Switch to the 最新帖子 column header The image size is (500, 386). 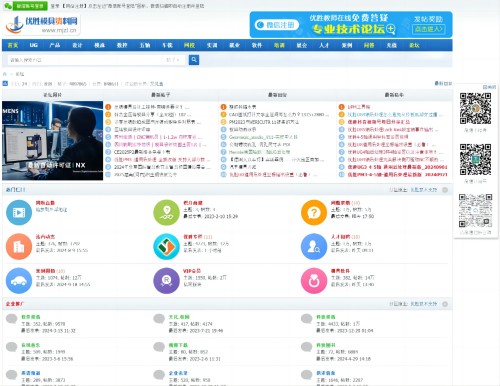161,95
